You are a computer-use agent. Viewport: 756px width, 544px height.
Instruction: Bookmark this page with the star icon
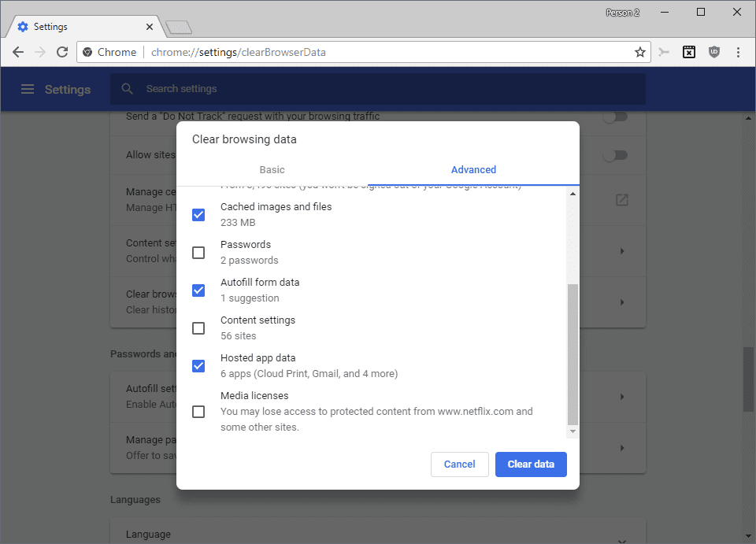tap(639, 52)
